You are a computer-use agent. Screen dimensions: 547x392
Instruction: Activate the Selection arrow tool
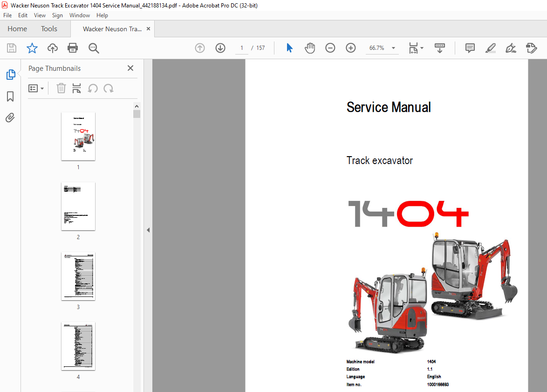click(289, 48)
